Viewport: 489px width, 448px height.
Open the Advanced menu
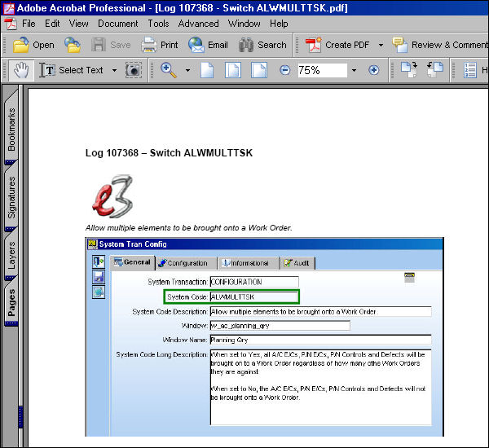click(x=198, y=24)
